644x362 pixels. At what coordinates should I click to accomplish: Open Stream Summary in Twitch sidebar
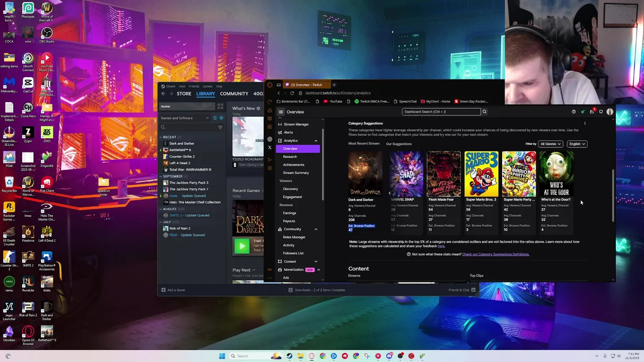[x=296, y=173]
